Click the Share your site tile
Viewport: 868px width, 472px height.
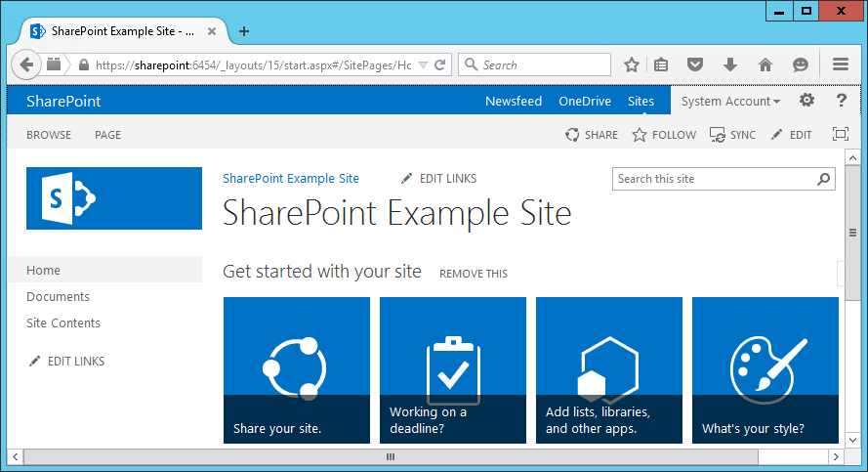pos(297,370)
